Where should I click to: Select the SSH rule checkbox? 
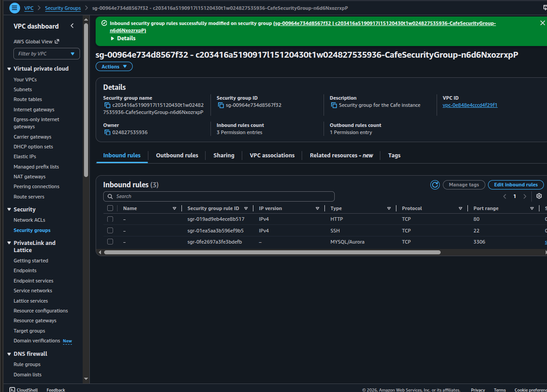pyautogui.click(x=110, y=231)
